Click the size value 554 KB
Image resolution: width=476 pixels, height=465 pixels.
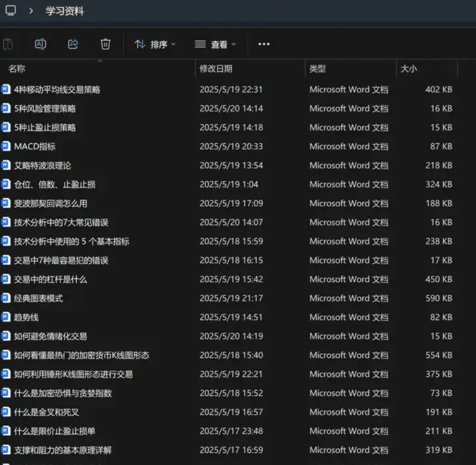click(x=438, y=355)
